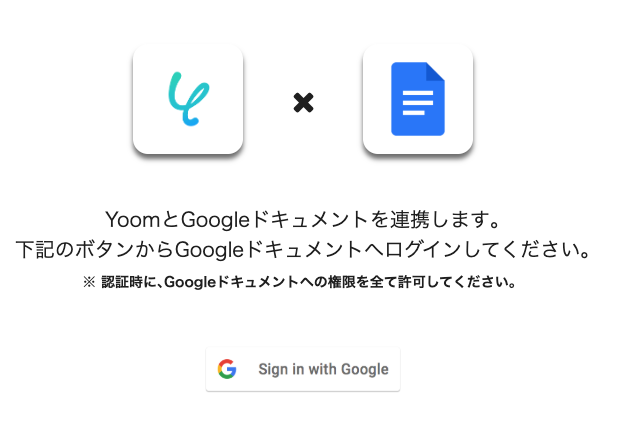Click the Yoom logo tile

point(188,99)
